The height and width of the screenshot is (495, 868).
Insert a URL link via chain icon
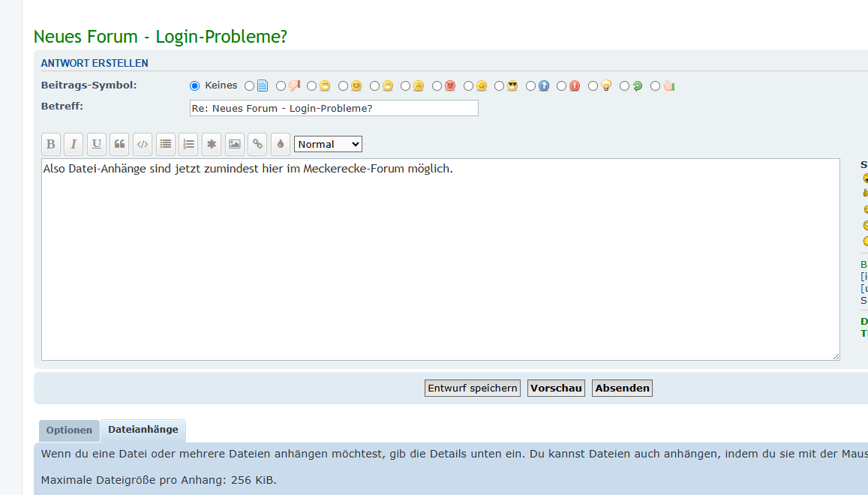tap(257, 144)
